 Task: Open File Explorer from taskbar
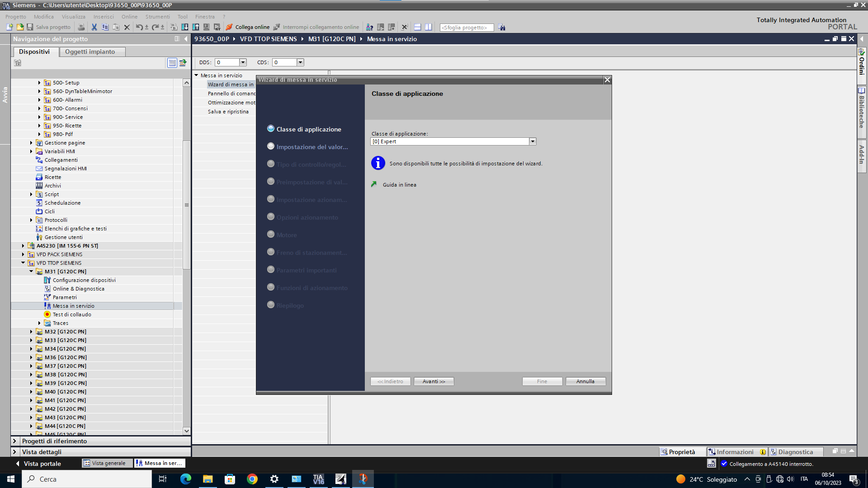pos(208,479)
